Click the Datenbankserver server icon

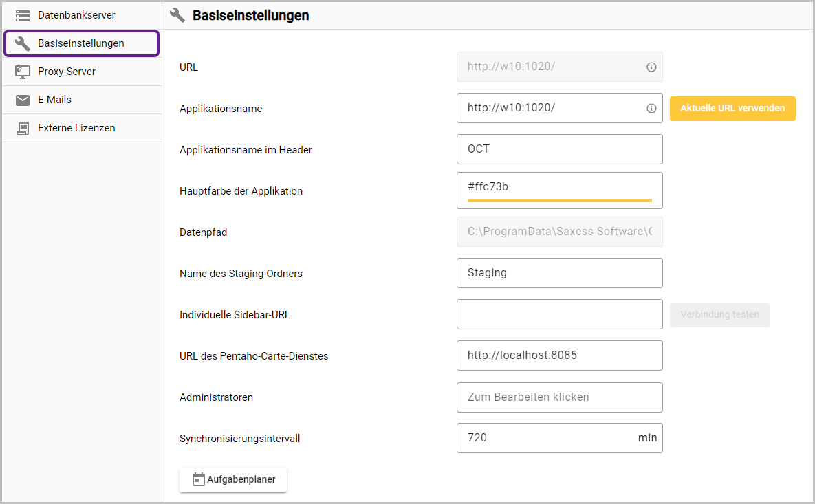[23, 15]
